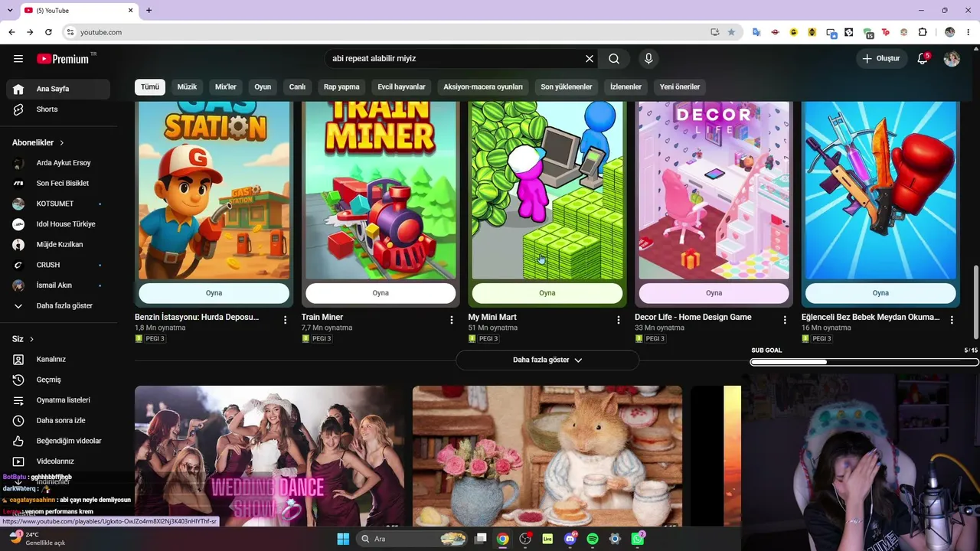
Task: Open Idol House Türkiye channel
Action: coord(58,224)
